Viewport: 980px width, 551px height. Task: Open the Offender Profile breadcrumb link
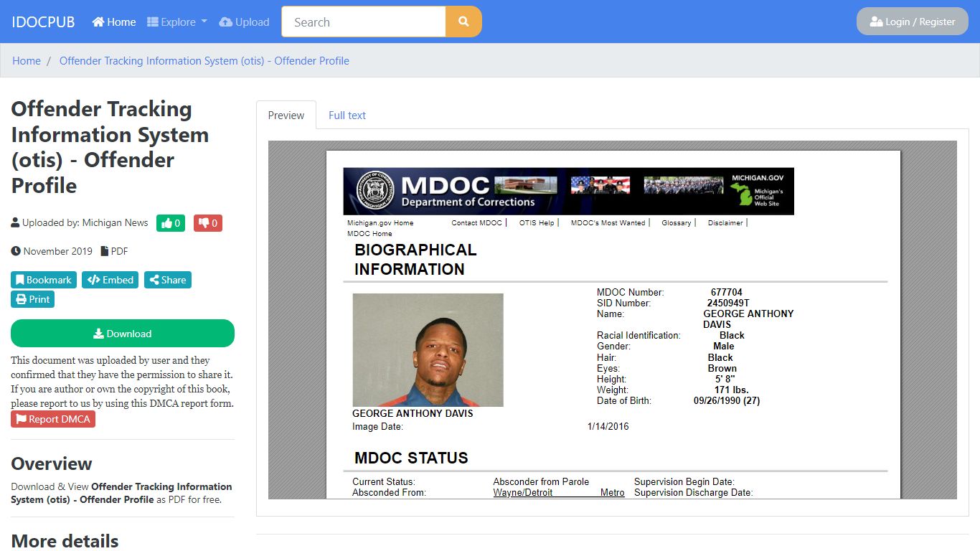(x=204, y=61)
